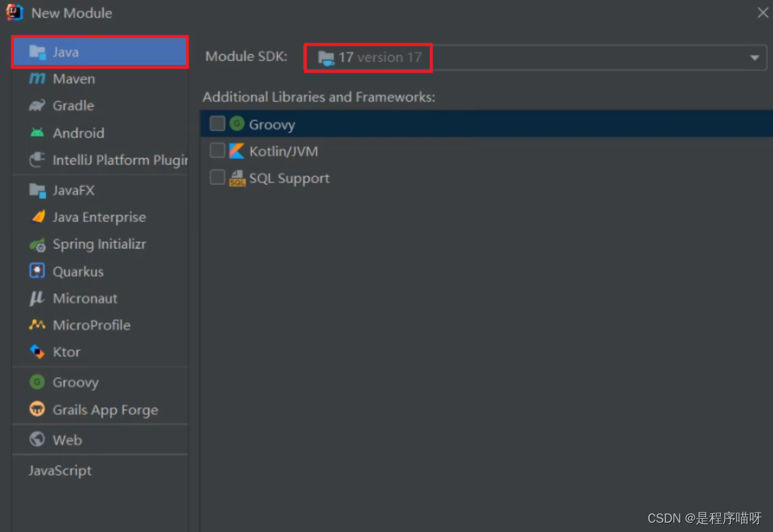Viewport: 773px width, 532px height.
Task: Open the Module SDK dropdown arrow
Action: (x=754, y=58)
